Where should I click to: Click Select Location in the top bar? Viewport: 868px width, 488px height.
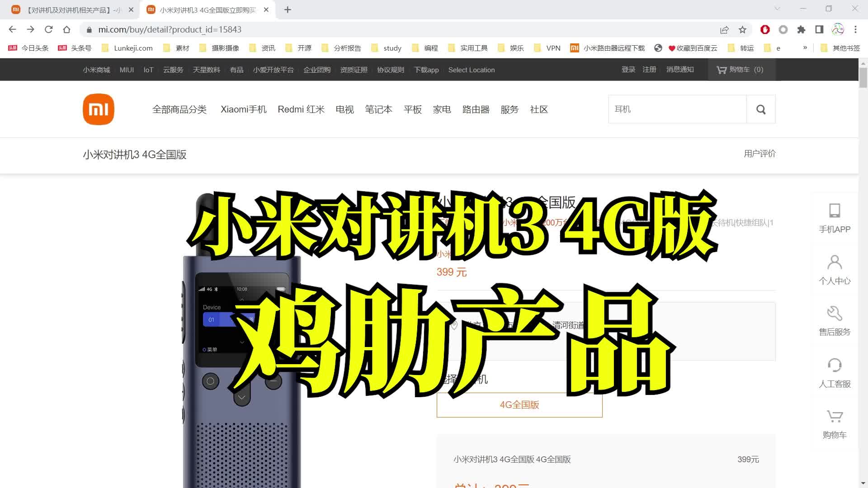472,70
